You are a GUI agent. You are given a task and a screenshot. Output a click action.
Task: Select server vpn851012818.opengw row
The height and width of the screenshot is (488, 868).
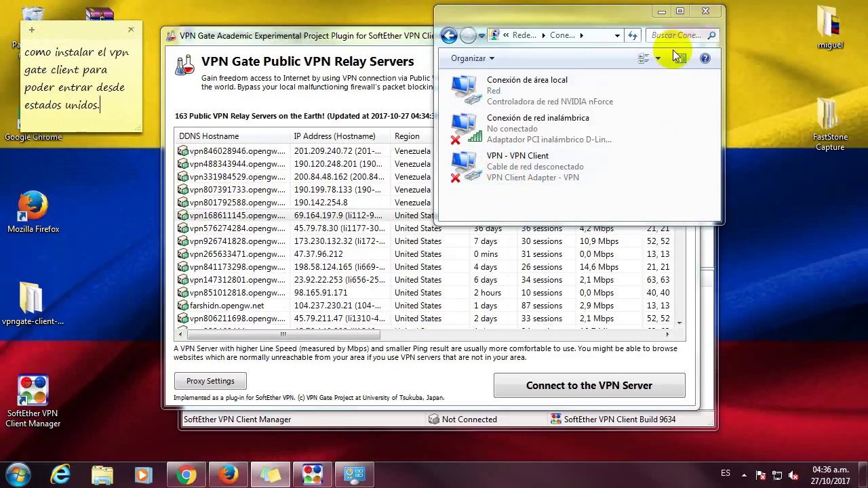[x=425, y=293]
